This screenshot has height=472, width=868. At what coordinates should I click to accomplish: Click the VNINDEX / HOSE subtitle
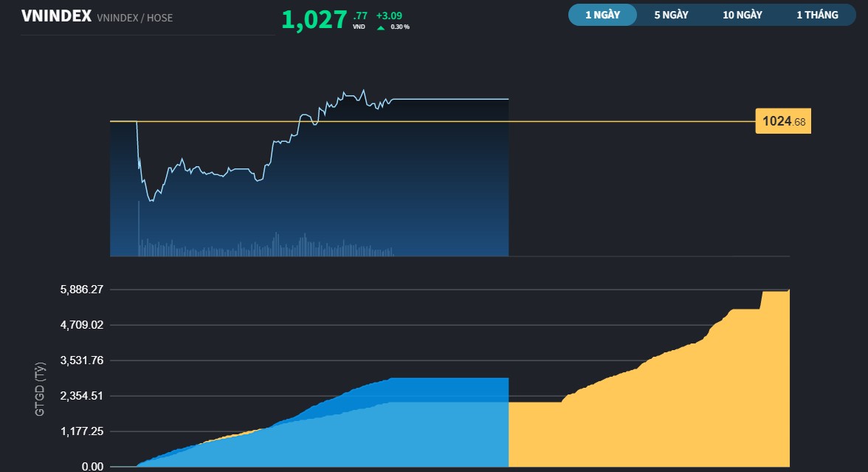134,18
